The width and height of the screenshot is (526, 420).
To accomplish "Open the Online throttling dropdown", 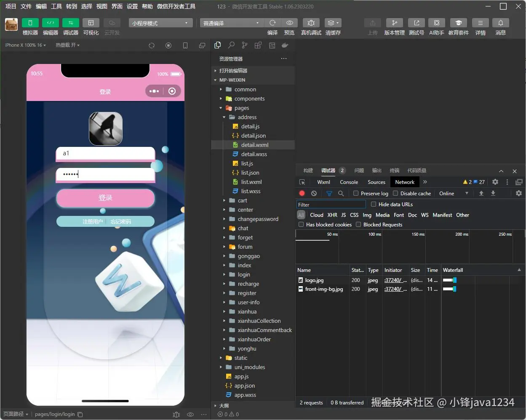I will tap(454, 193).
